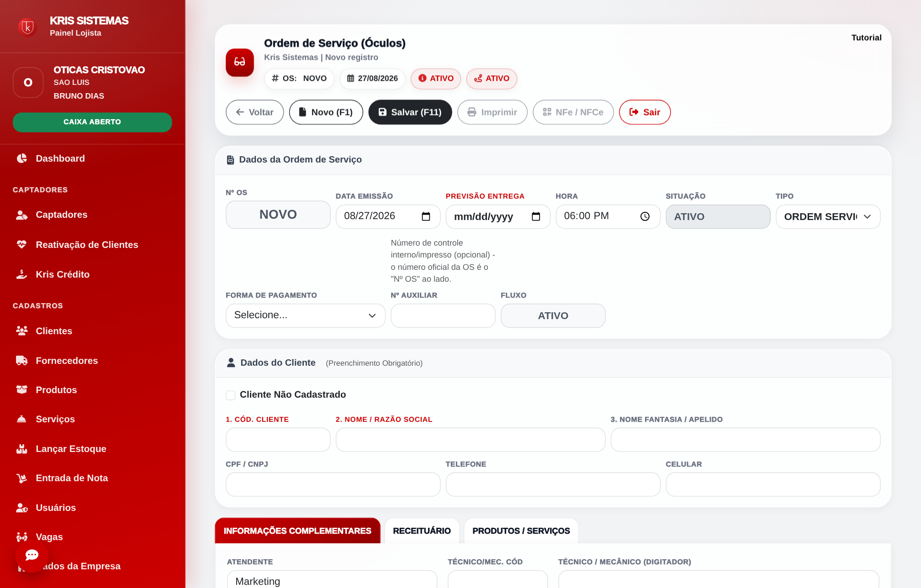Image resolution: width=921 pixels, height=588 pixels.
Task: Click the Entrada de Nota cart icon
Action: (22, 478)
